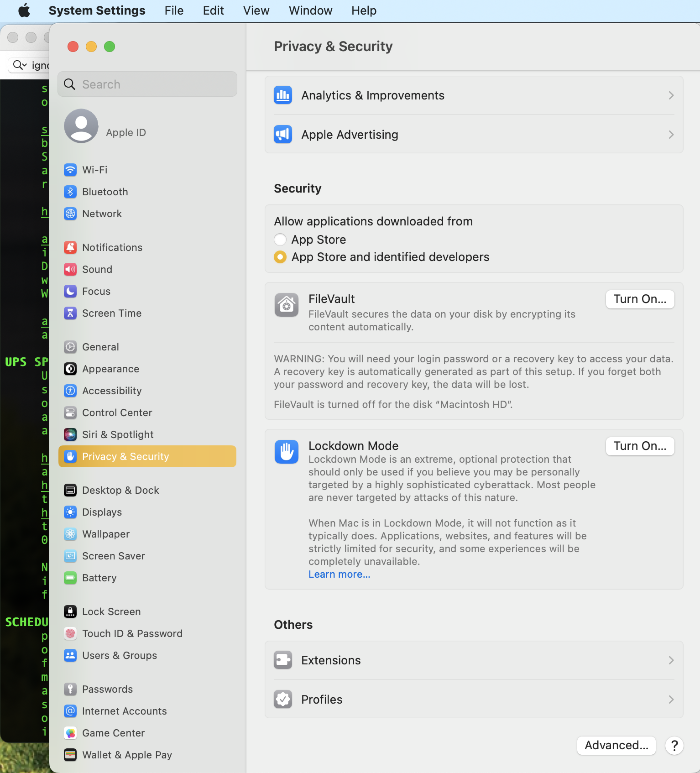Expand the Extensions row chevron
700x773 pixels.
[x=671, y=660]
